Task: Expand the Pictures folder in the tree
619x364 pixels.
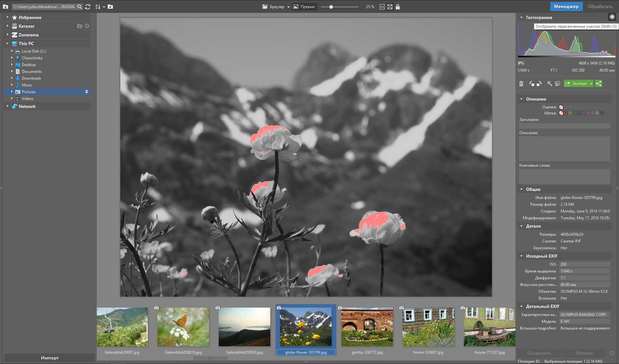Action: click(12, 92)
